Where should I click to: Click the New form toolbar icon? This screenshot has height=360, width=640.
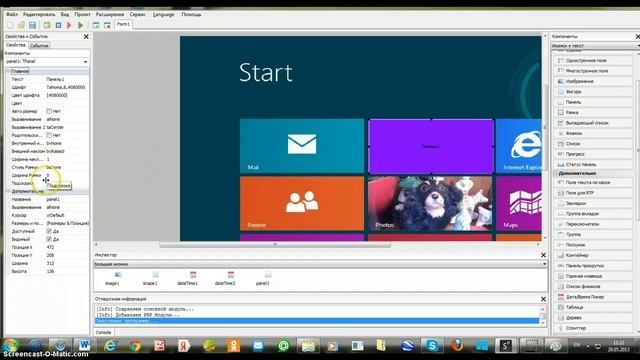pyautogui.click(x=96, y=25)
